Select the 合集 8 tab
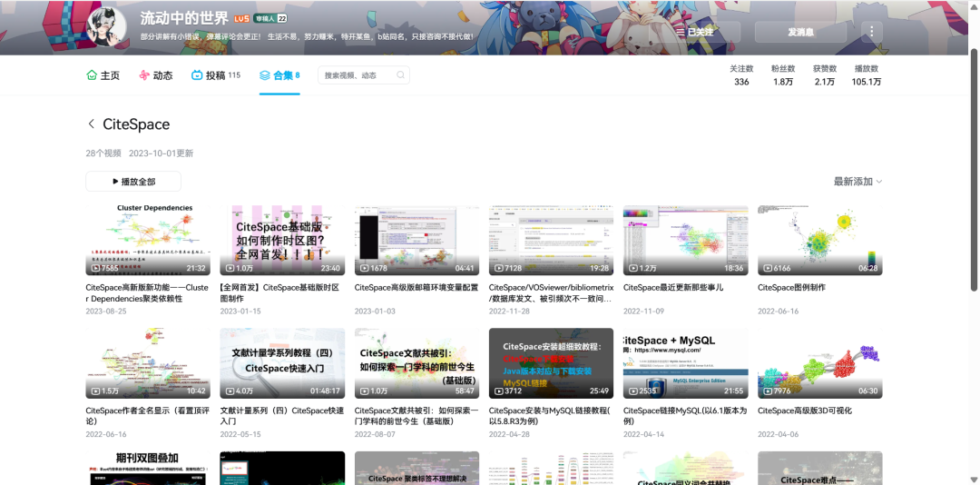The width and height of the screenshot is (980, 485). [279, 75]
